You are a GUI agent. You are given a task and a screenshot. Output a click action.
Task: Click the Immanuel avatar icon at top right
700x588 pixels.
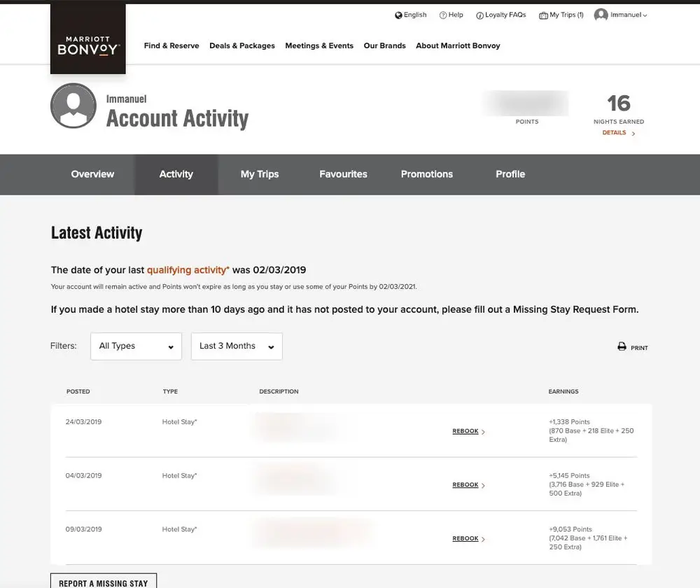[601, 14]
